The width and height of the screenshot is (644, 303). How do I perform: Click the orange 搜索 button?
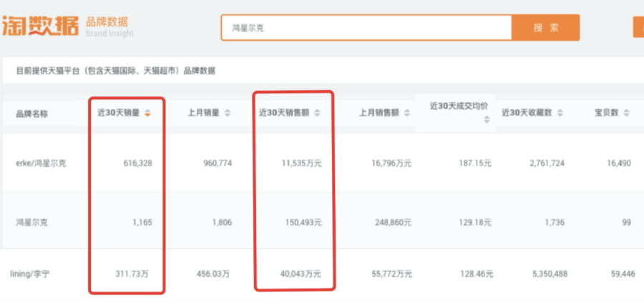545,28
